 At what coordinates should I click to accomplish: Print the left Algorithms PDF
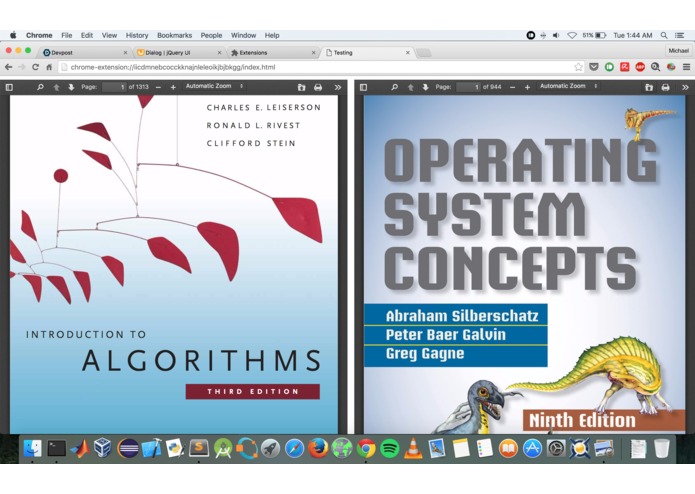coord(318,87)
